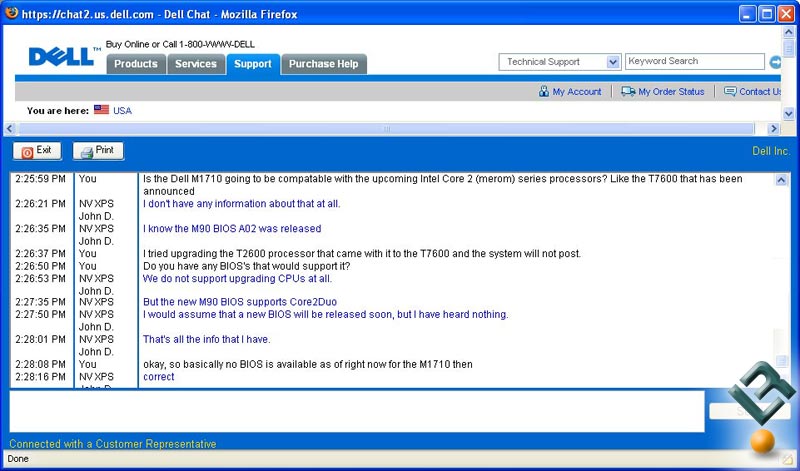The height and width of the screenshot is (471, 800).
Task: Click into the Keyword Search field
Action: tap(695, 61)
